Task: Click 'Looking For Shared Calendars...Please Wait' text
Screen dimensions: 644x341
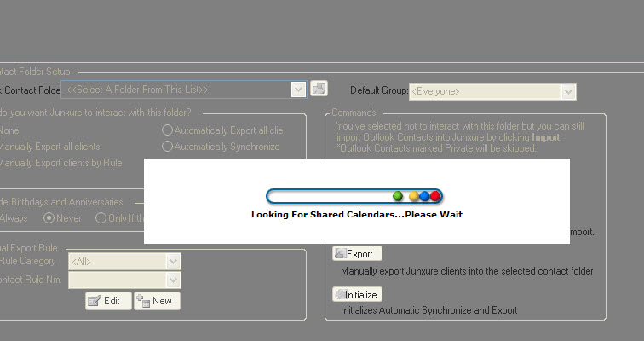Action: pyautogui.click(x=357, y=215)
